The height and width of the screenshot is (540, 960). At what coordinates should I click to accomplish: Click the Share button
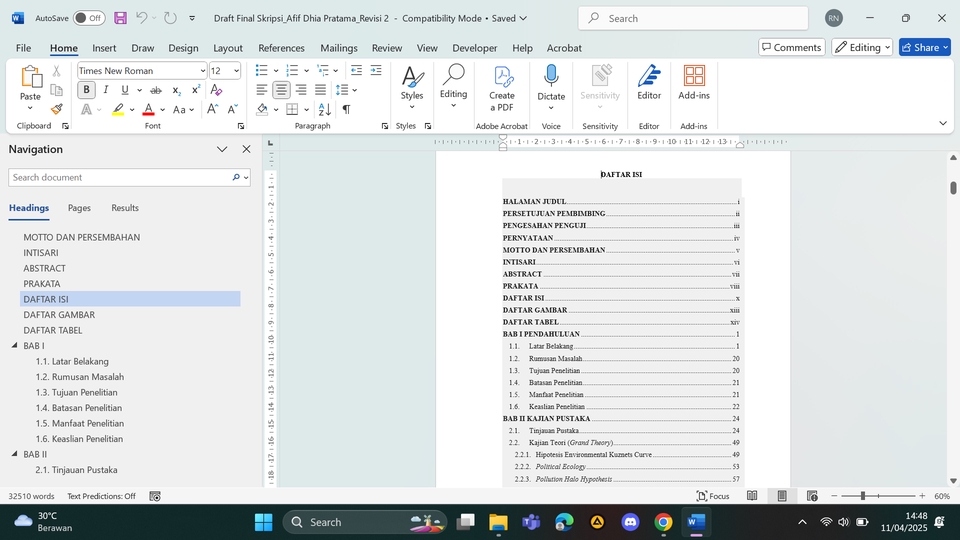pyautogui.click(x=924, y=47)
